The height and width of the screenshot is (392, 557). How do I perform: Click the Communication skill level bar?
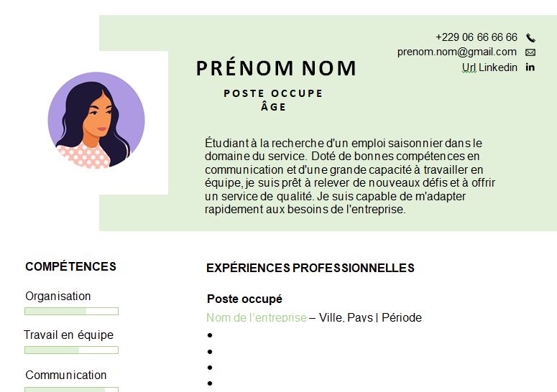click(71, 390)
